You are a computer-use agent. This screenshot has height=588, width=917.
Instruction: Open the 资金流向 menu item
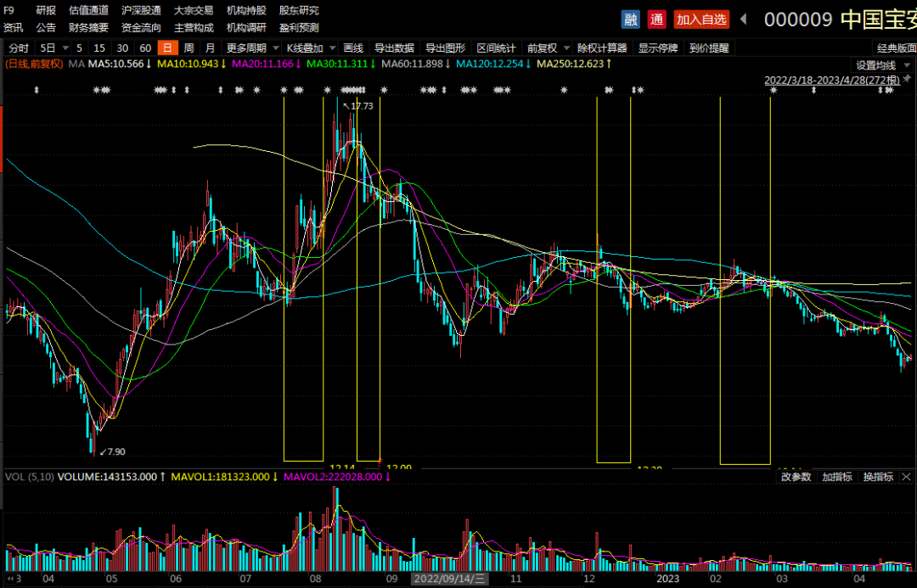[x=141, y=27]
